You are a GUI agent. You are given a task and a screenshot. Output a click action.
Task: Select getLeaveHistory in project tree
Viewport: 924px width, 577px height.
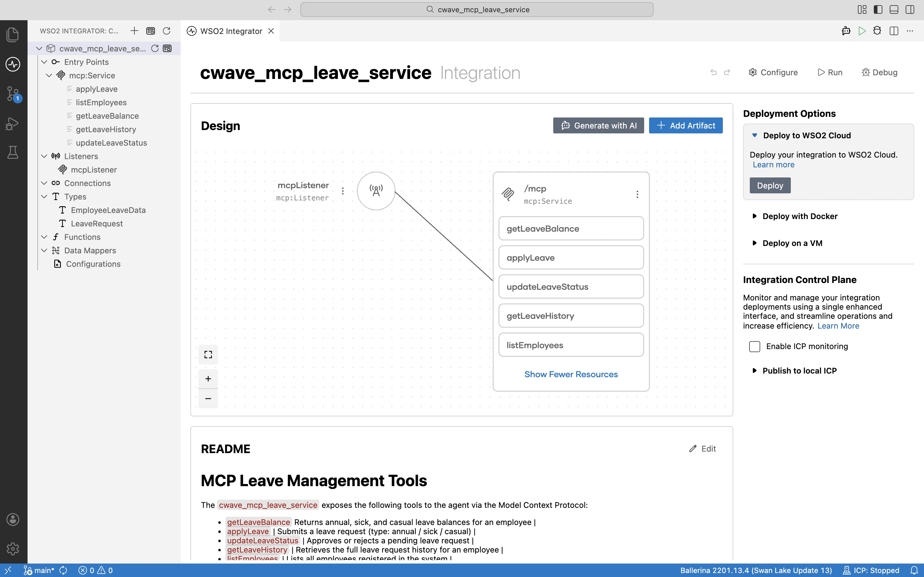[106, 129]
